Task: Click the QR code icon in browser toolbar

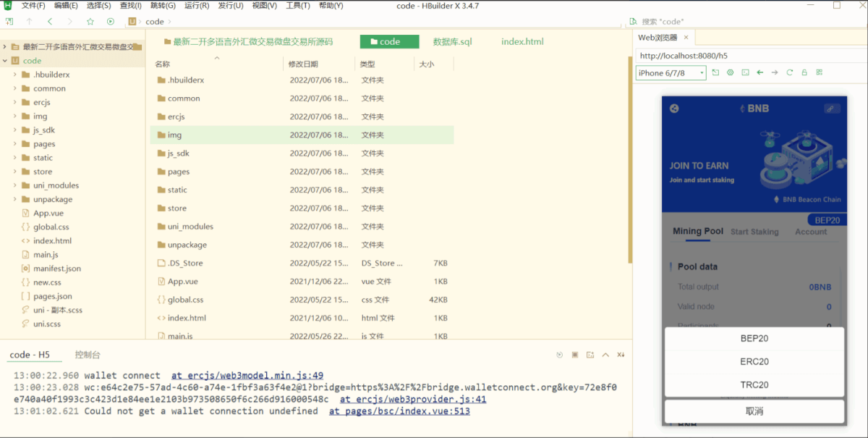Action: tap(819, 72)
